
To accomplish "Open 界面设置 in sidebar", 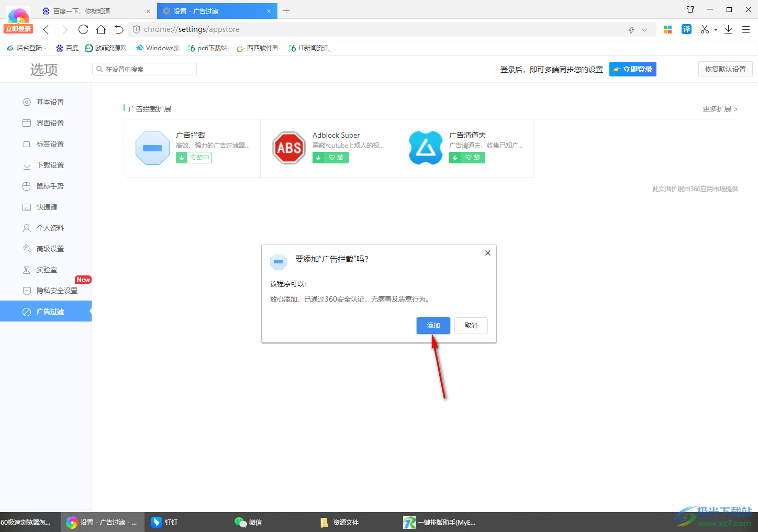I will pos(46,123).
